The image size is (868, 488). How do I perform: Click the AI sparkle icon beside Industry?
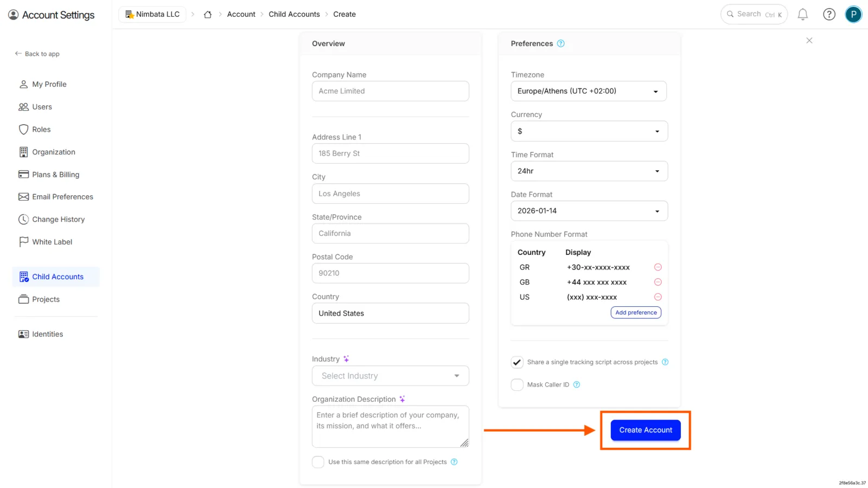pyautogui.click(x=346, y=359)
